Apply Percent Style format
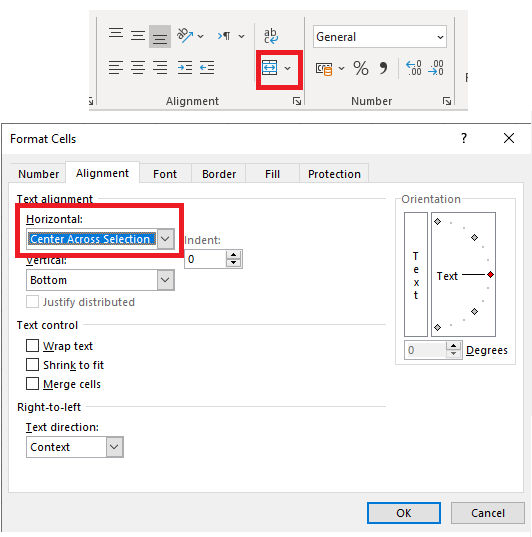532x537 pixels. (x=361, y=68)
